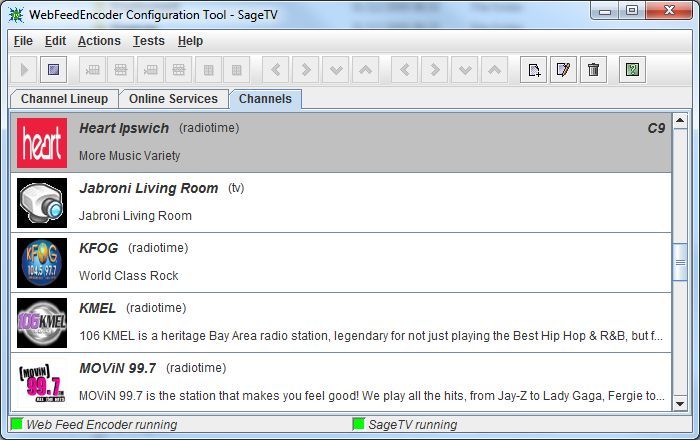Open the Help menu
700x440 pixels.
(190, 41)
